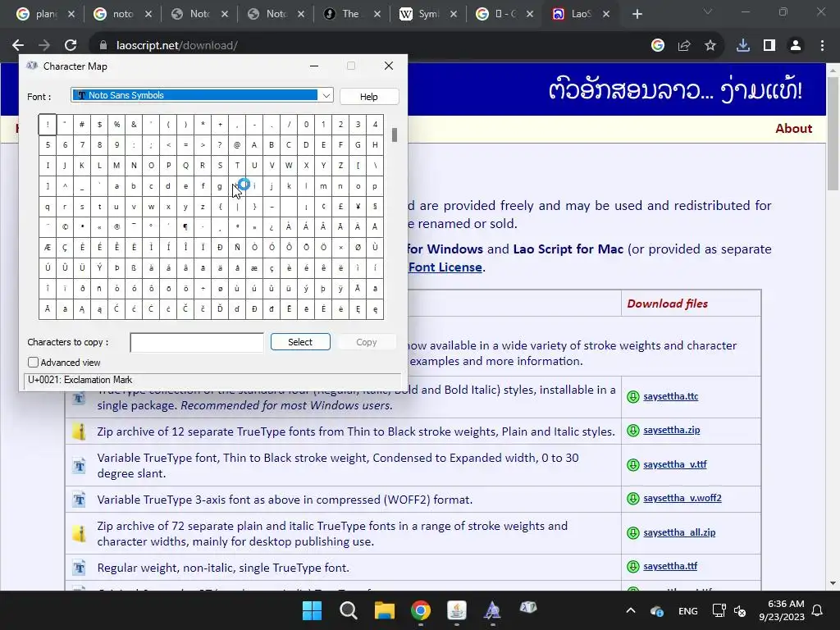The height and width of the screenshot is (630, 840).
Task: Select the ¥ yen sign cell
Action: point(358,206)
